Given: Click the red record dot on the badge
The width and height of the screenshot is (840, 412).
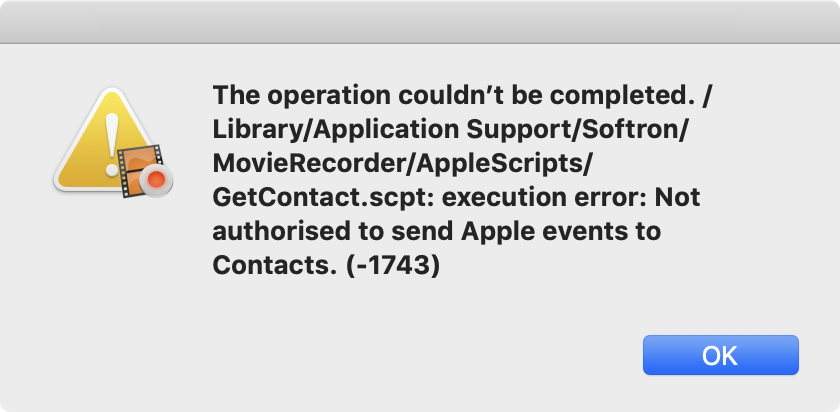Looking at the screenshot, I should click(156, 180).
